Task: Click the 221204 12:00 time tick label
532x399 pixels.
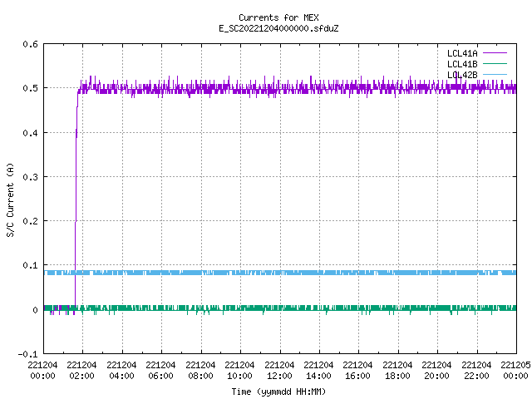Action: (x=279, y=371)
